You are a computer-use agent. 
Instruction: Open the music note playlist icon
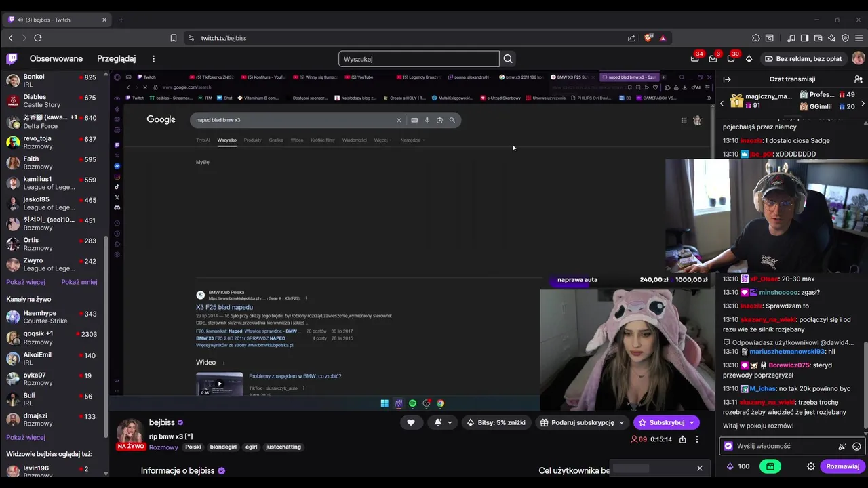point(791,38)
